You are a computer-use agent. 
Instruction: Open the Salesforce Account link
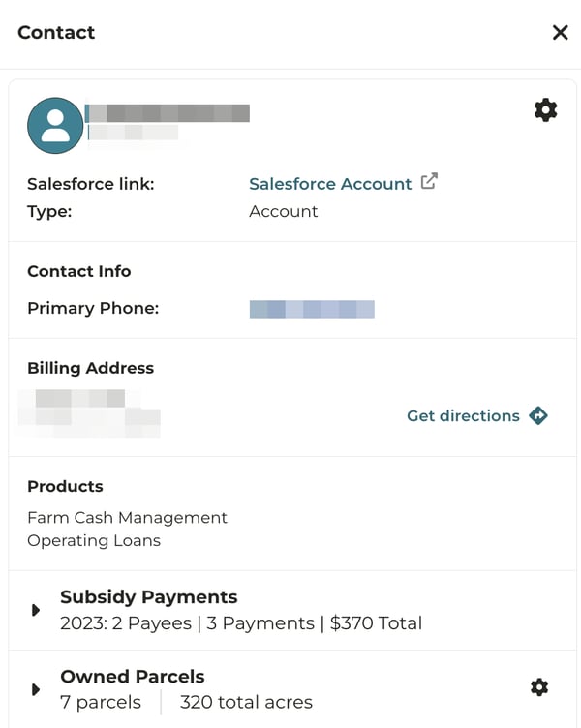click(330, 184)
